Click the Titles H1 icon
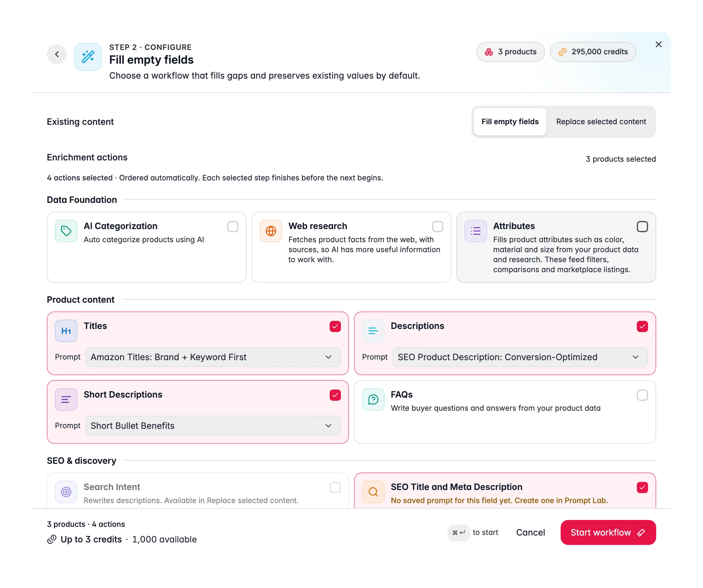703x588 pixels. 66,331
